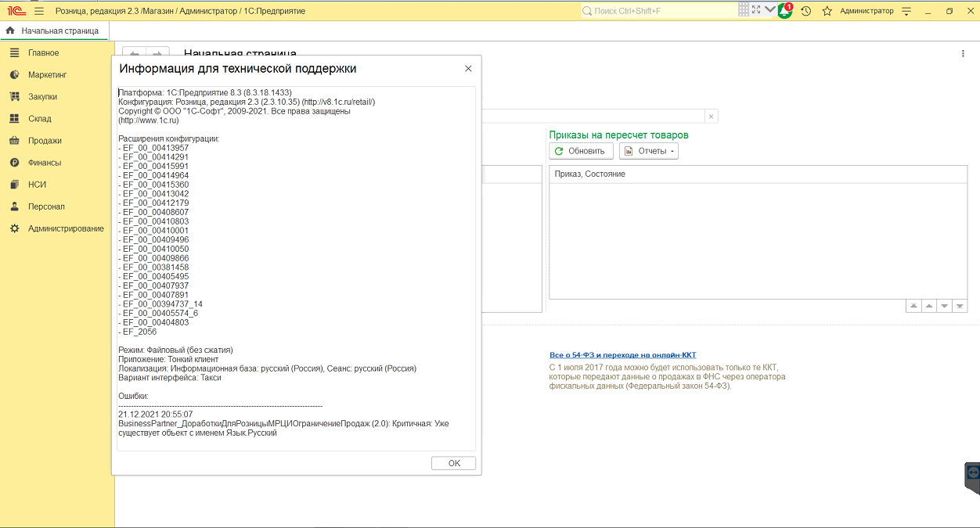Click the extension line EF_00_00410001

click(153, 231)
